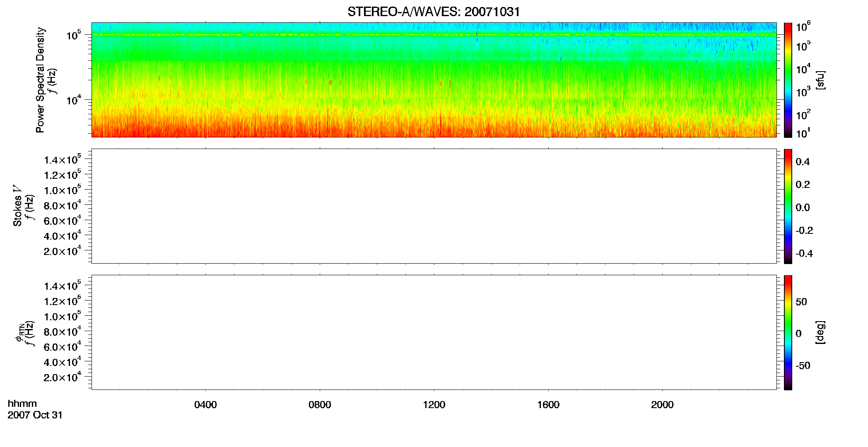Screen dimensions: 868x447
Task: Click the Stokes V color bar
Action: pos(788,206)
